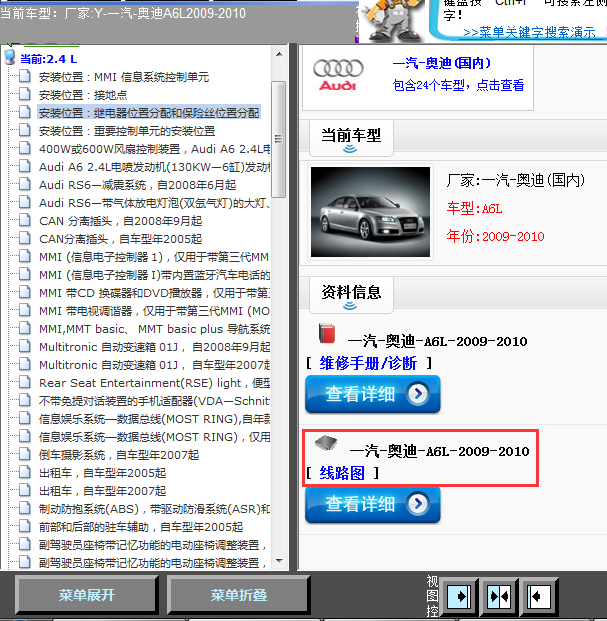Viewport: 607px width, 621px height.
Task: Click the computer icon beside 当前:2.4 L
Action: coord(10,57)
